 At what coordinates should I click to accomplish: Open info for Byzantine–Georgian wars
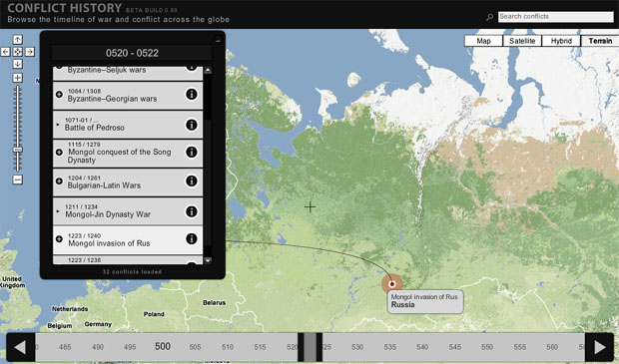click(x=192, y=95)
